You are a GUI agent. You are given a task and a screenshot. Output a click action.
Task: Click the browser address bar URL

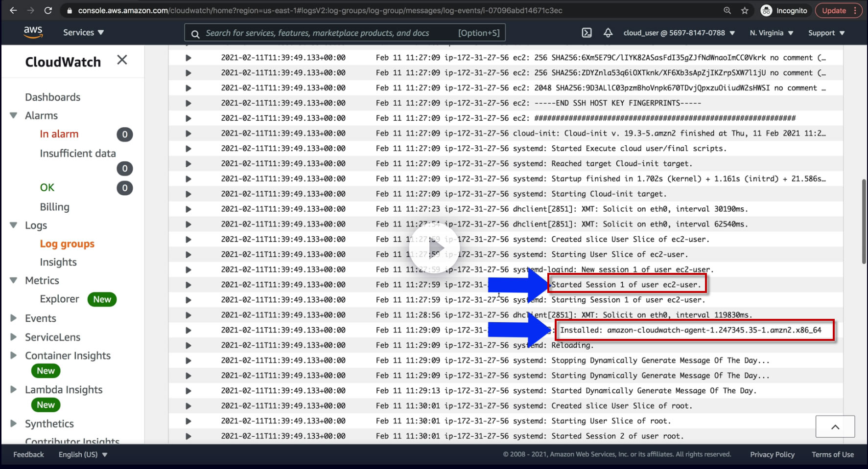pyautogui.click(x=320, y=10)
